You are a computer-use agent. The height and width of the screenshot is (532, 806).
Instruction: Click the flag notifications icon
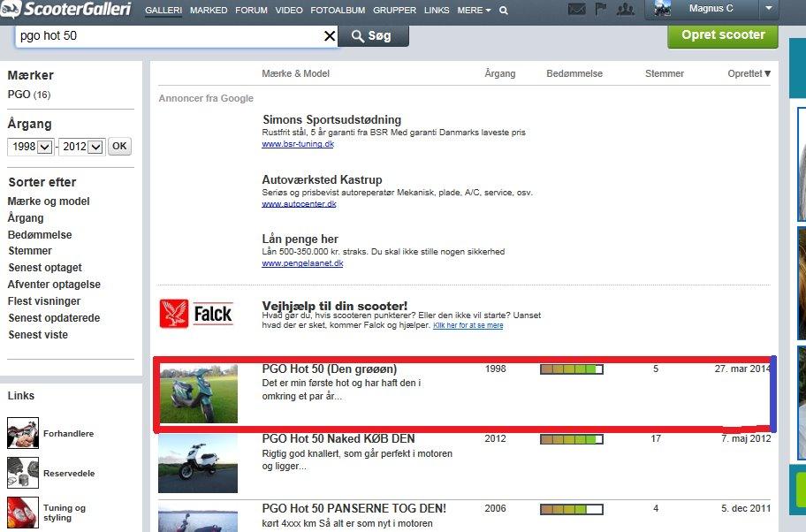(x=600, y=9)
